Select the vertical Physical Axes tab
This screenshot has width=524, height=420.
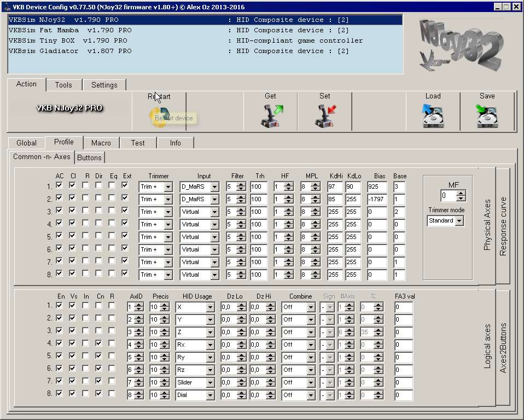coord(487,225)
